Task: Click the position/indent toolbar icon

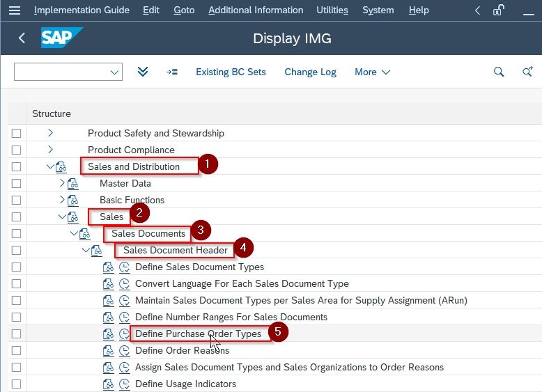Action: [172, 72]
